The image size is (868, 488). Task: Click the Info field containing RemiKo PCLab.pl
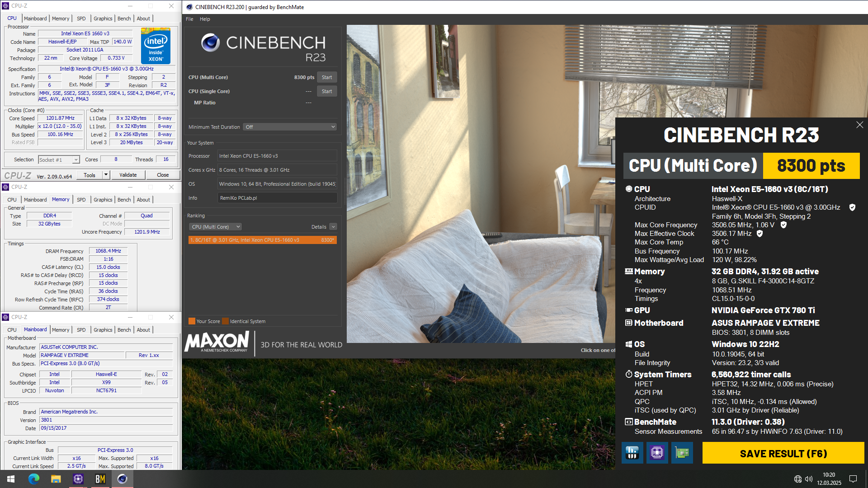click(x=277, y=198)
